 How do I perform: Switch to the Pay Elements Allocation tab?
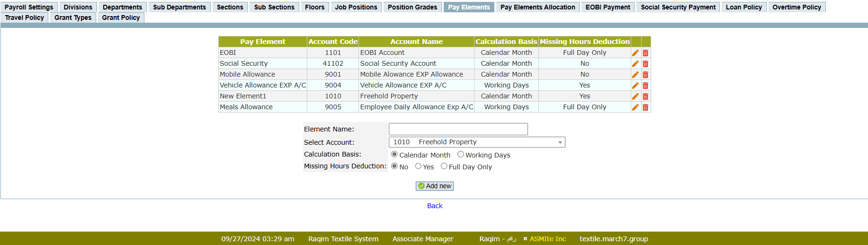[x=537, y=7]
